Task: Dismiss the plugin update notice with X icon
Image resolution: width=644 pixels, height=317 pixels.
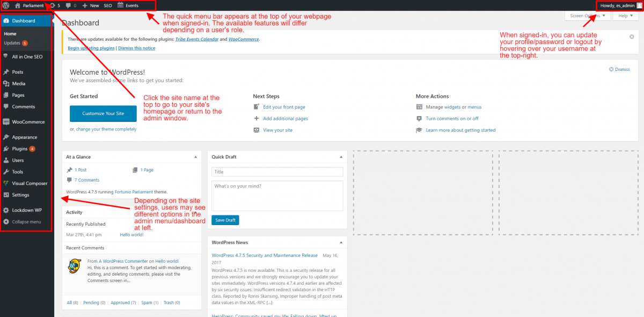Action: pos(632,37)
